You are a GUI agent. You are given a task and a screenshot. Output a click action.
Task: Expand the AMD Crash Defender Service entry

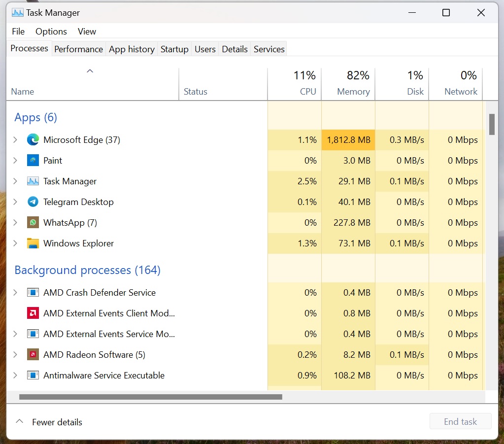(15, 293)
